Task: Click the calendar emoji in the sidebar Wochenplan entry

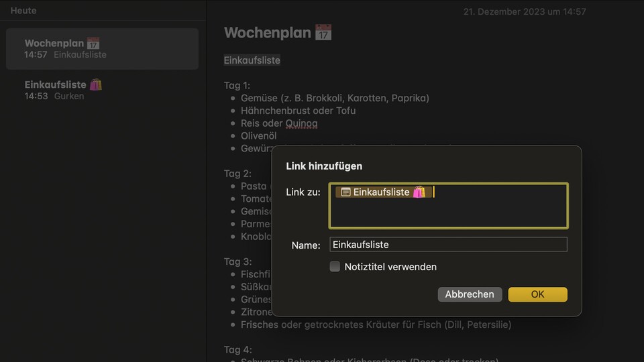Action: pyautogui.click(x=93, y=44)
